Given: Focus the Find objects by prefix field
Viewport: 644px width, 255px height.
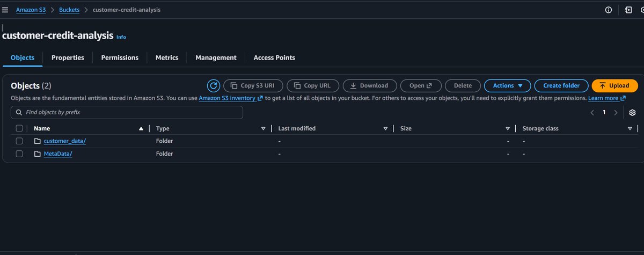Looking at the screenshot, I should 127,113.
